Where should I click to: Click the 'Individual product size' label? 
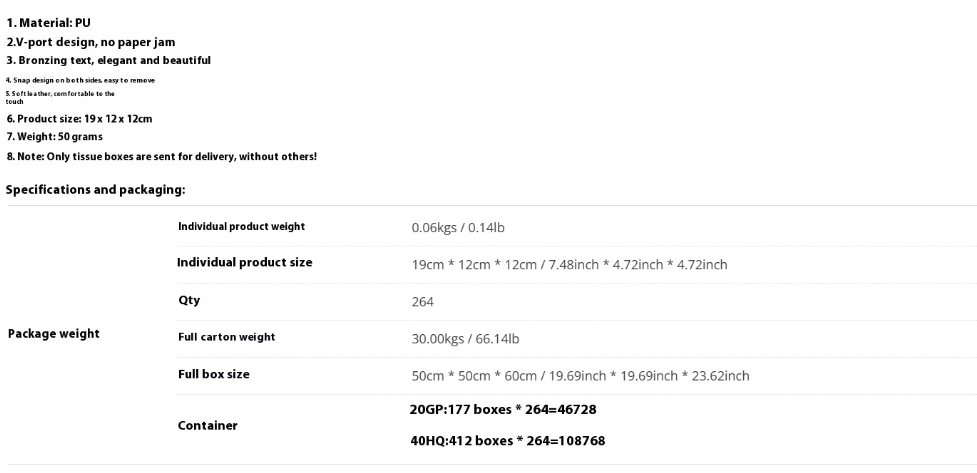[245, 262]
